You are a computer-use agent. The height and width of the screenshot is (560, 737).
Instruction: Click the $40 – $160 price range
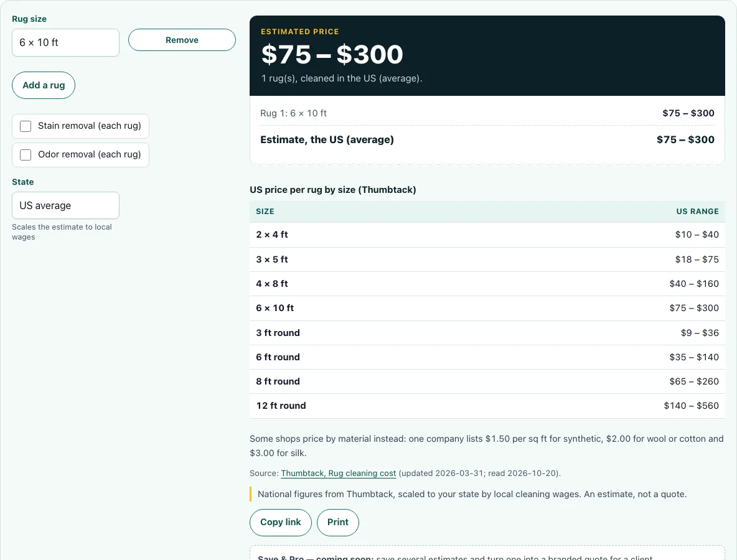click(694, 284)
